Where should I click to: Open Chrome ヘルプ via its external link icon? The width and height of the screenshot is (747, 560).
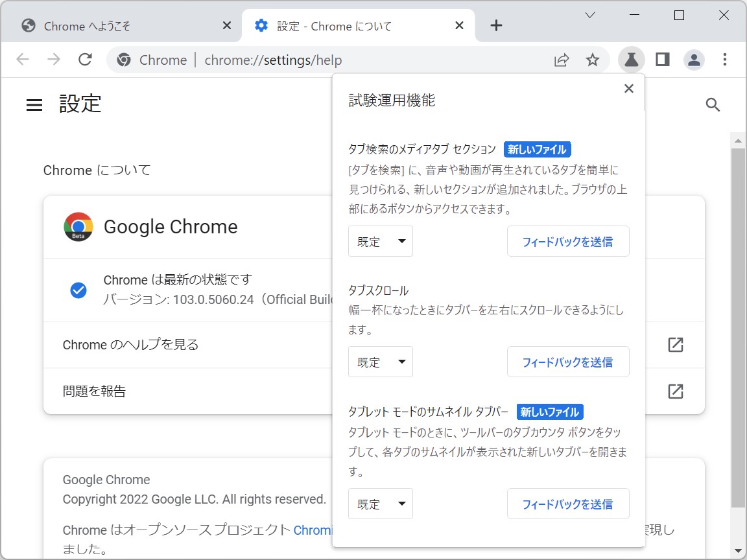coord(675,345)
